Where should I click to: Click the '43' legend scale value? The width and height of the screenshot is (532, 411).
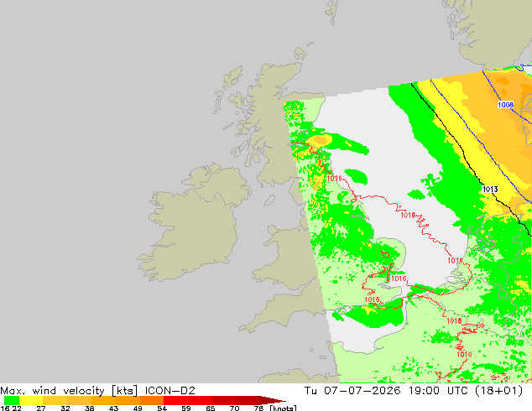(113, 408)
